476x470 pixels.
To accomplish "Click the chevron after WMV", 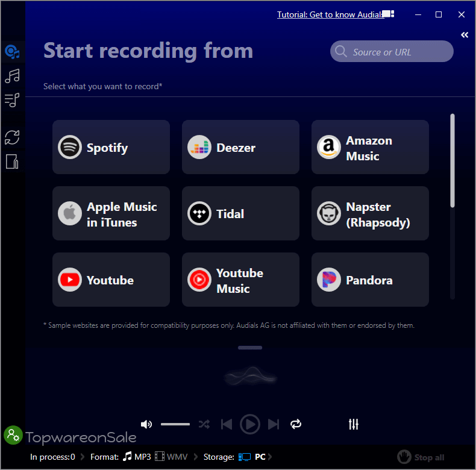I will (196, 457).
